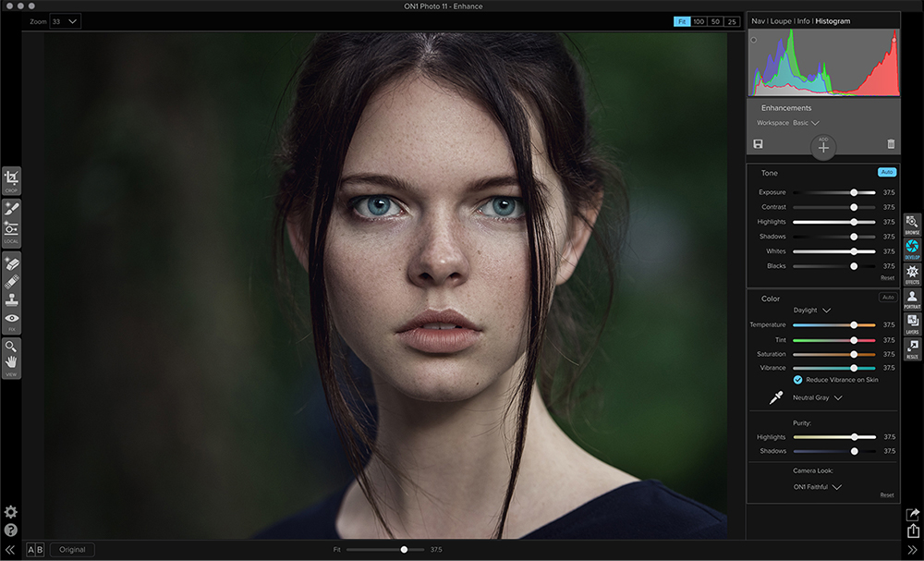Screen dimensions: 924x561
Task: Switch to the Info tab
Action: (x=804, y=20)
